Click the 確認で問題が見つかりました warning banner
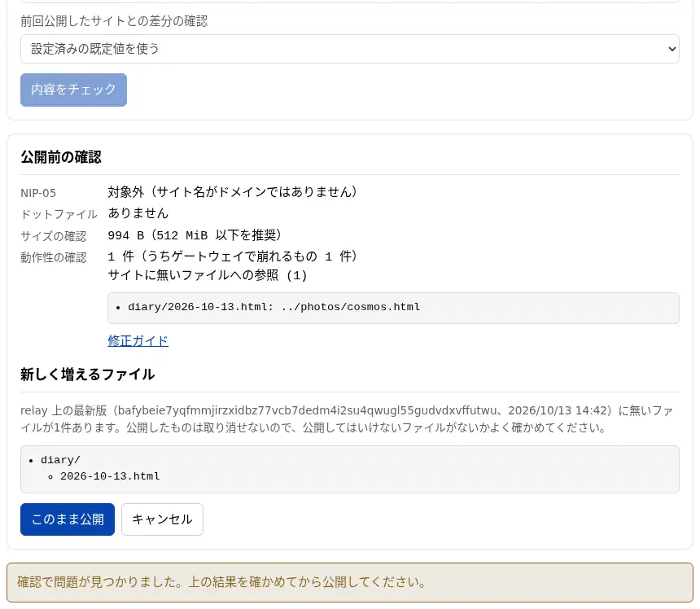 (349, 582)
